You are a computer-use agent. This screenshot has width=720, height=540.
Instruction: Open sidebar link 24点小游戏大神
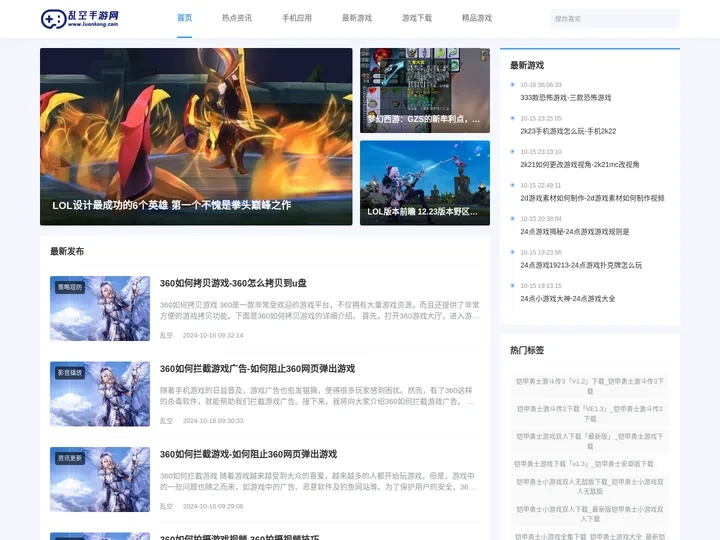click(568, 298)
